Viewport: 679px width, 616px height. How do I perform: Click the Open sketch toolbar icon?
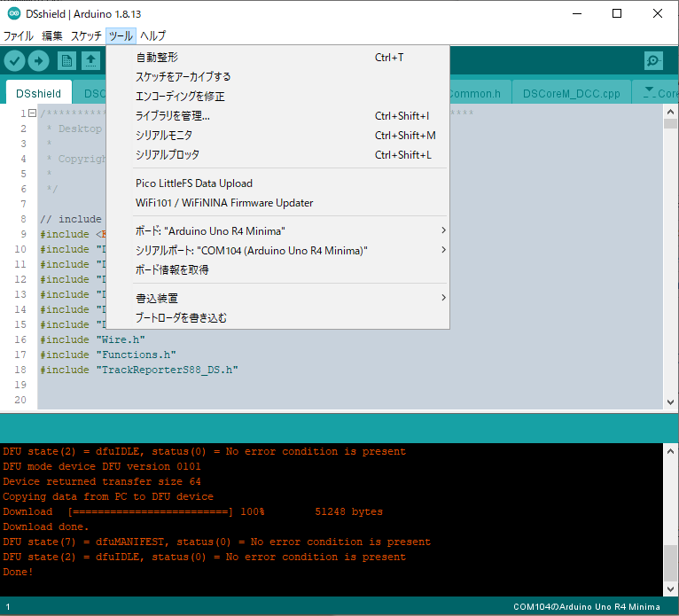(90, 60)
